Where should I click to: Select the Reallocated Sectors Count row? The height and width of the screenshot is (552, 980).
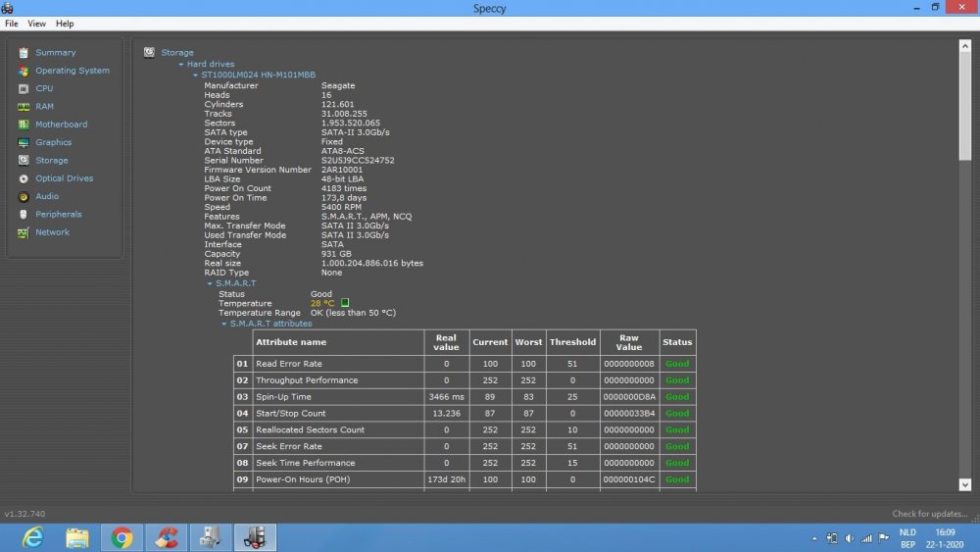(x=465, y=430)
